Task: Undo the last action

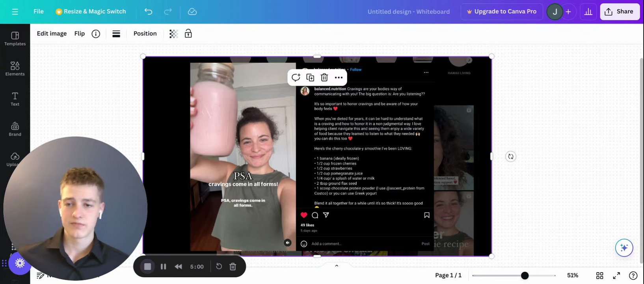Action: point(149,12)
